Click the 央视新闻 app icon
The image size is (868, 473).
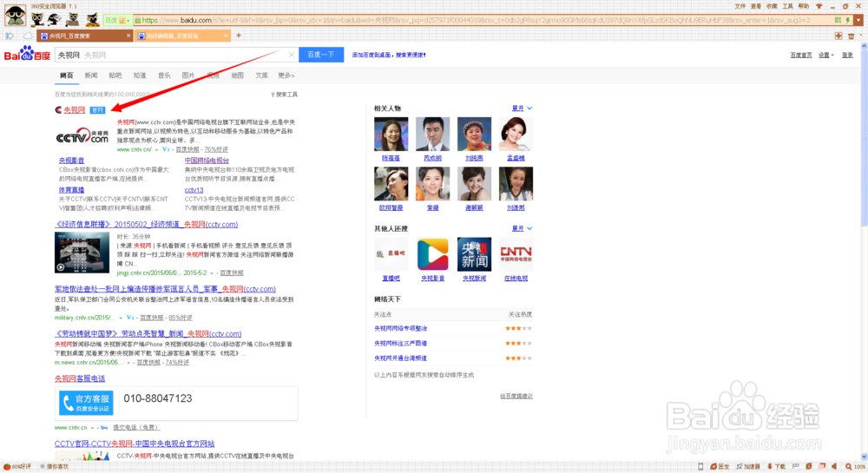475,254
